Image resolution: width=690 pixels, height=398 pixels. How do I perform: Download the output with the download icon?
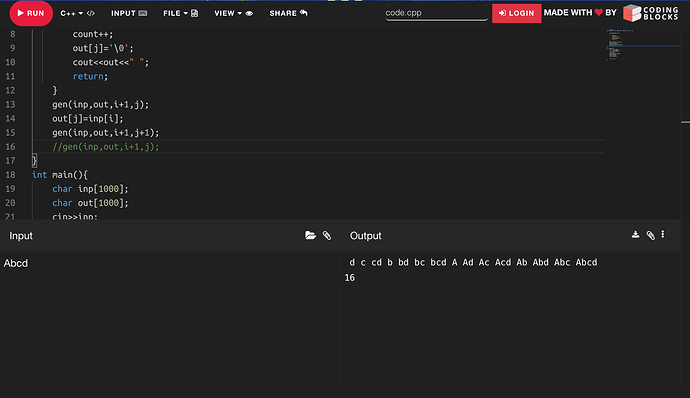point(635,235)
